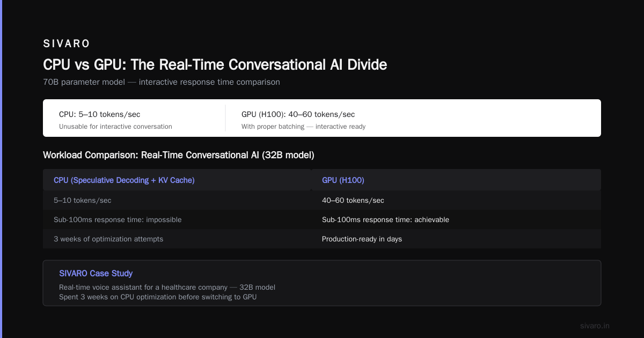Image resolution: width=644 pixels, height=338 pixels.
Task: Click the 'CPU (Speculative Decoding + KV Cache)' column header
Action: click(x=124, y=180)
